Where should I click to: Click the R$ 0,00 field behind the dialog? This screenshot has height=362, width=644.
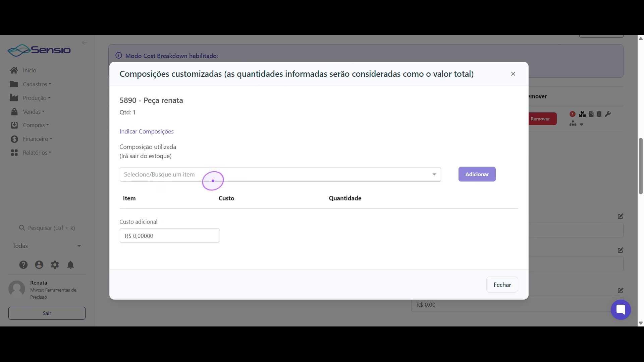[x=517, y=305]
